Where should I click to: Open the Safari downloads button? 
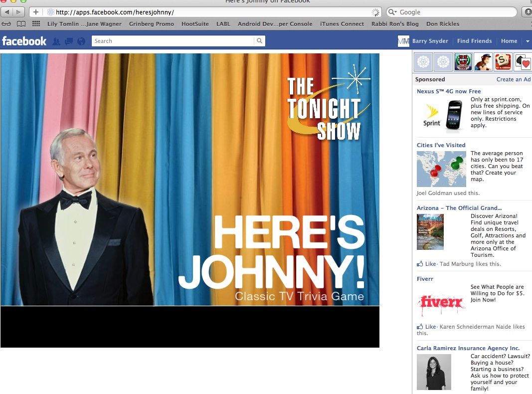[x=528, y=12]
